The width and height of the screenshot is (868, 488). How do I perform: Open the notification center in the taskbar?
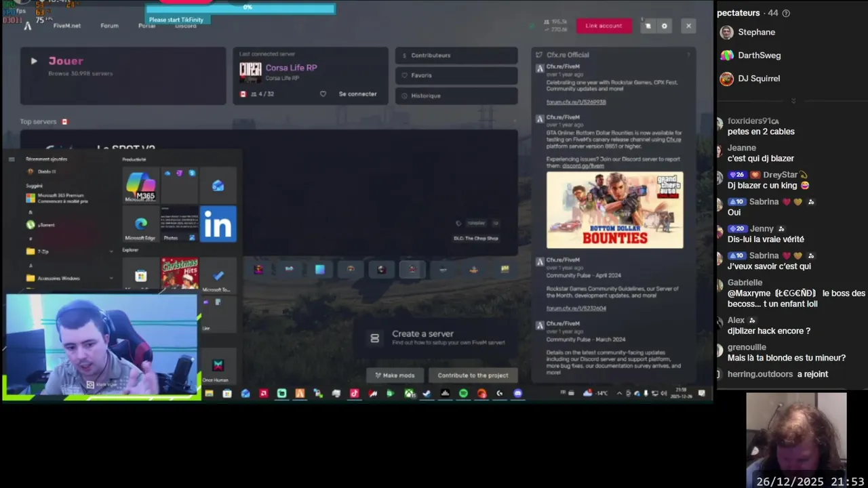702,393
